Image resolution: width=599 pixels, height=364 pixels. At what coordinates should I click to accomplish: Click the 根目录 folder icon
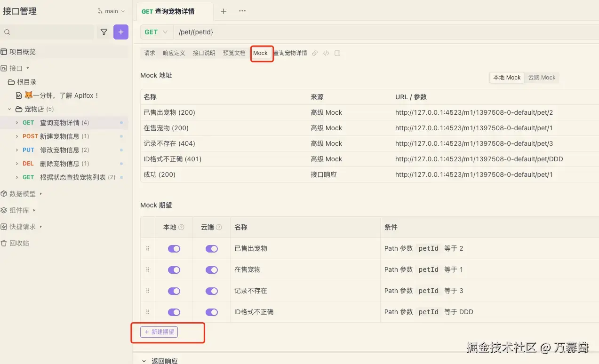tap(11, 82)
